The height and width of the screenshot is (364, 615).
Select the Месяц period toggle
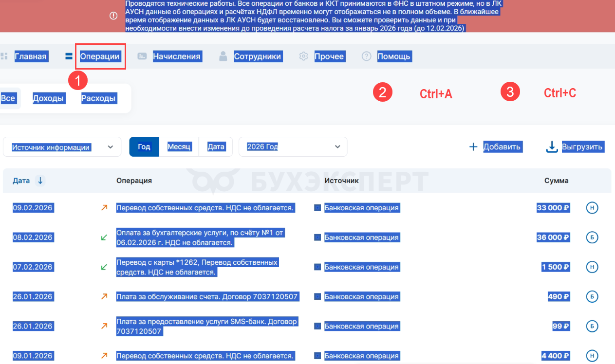pyautogui.click(x=179, y=147)
